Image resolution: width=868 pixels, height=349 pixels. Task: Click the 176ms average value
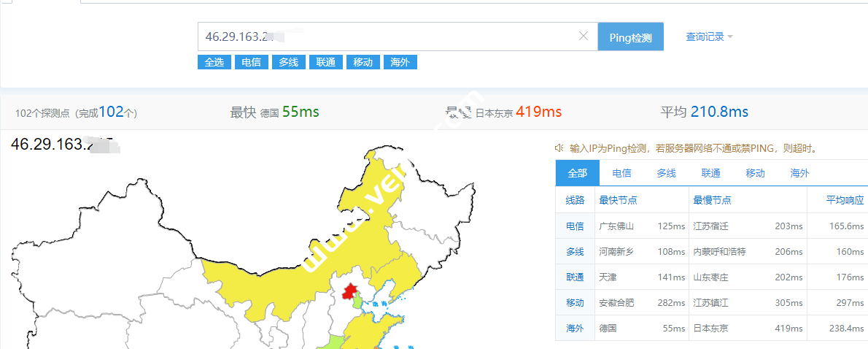(x=850, y=277)
